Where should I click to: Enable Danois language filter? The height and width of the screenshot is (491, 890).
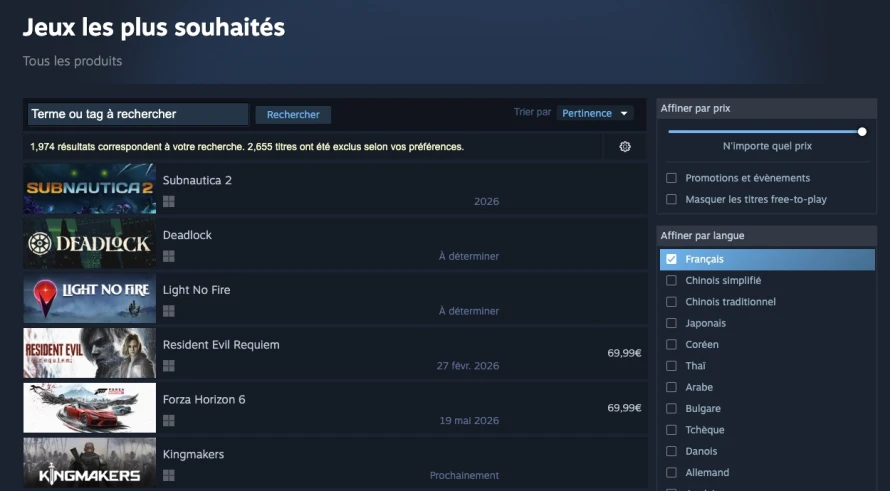(671, 451)
